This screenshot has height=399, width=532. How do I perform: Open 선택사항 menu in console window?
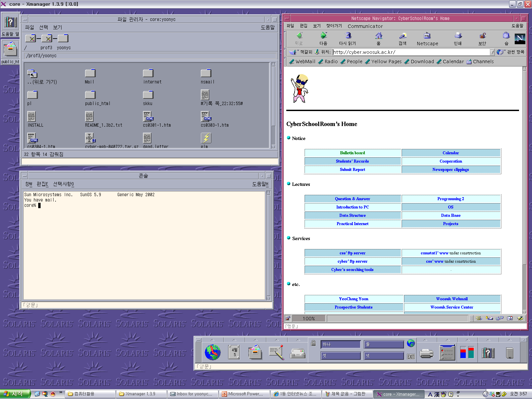64,184
